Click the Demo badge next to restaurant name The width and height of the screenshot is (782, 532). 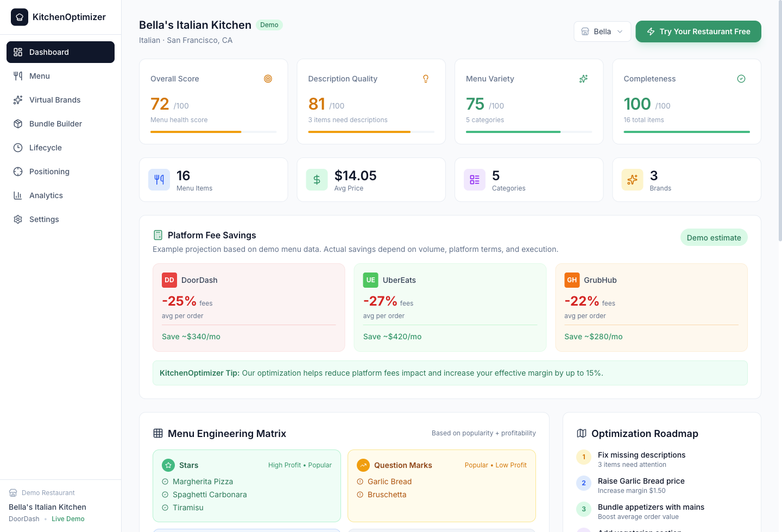(x=269, y=25)
